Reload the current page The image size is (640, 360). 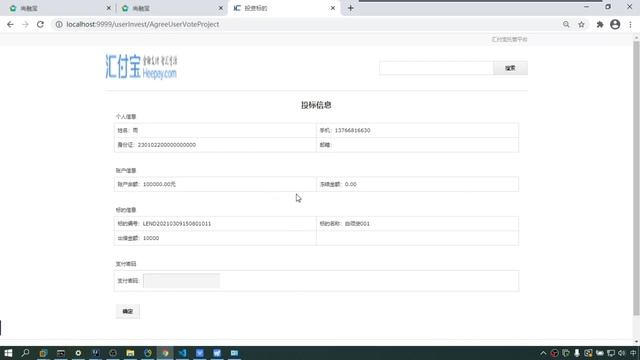coord(40,24)
